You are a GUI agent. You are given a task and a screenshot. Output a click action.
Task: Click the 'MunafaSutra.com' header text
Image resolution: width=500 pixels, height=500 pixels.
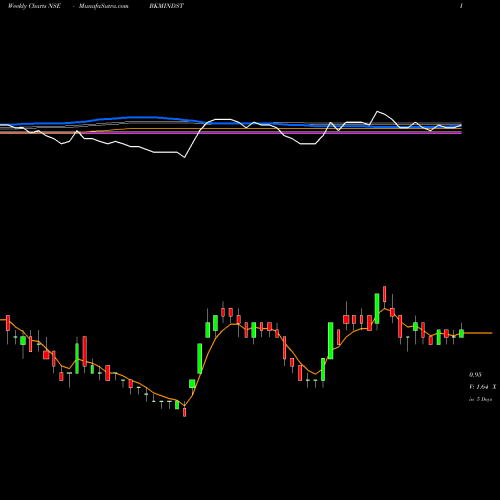104,6
